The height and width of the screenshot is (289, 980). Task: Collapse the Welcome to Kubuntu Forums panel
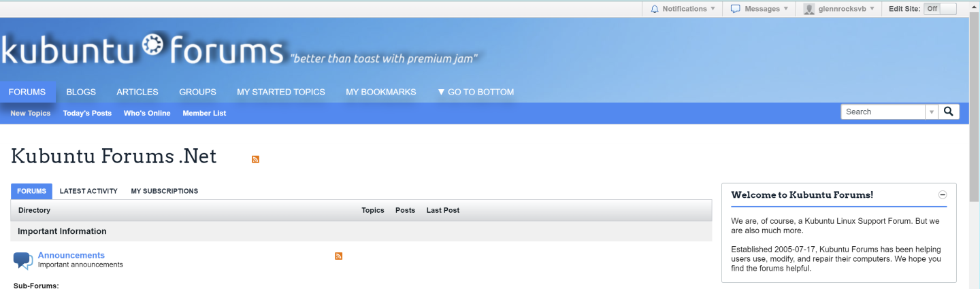point(943,194)
